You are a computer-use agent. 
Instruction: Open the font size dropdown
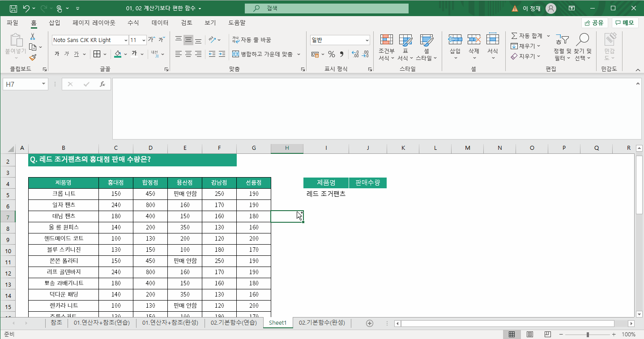coord(144,40)
